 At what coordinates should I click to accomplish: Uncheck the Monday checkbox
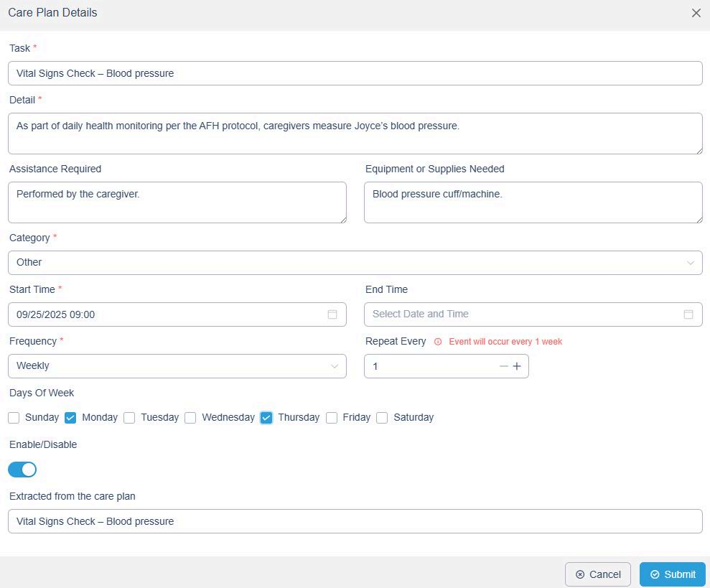click(70, 418)
